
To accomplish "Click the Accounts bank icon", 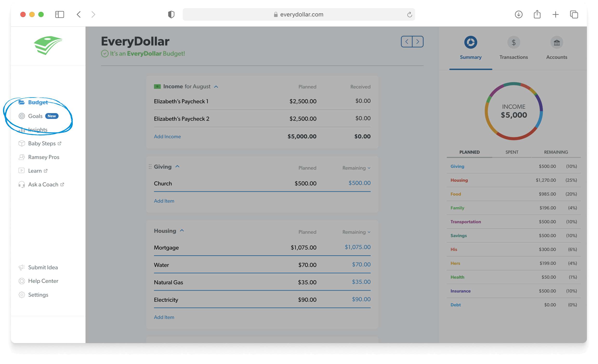I will pyautogui.click(x=557, y=42).
